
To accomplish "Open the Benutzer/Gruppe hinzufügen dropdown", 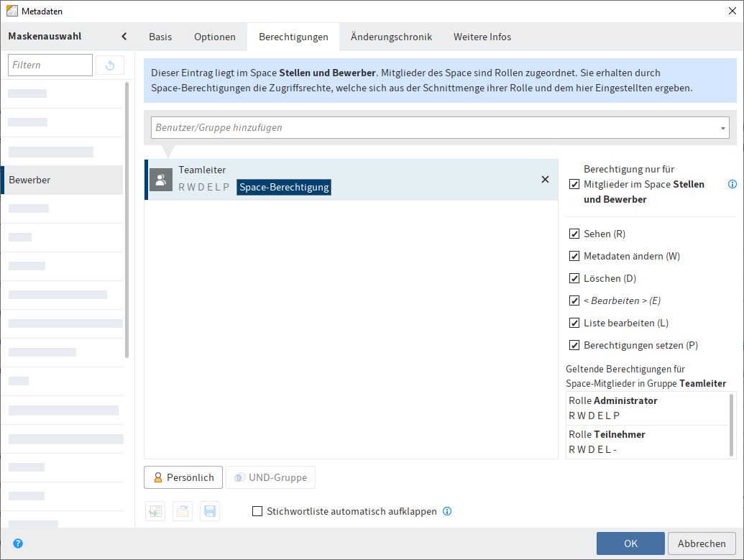I will click(x=723, y=127).
